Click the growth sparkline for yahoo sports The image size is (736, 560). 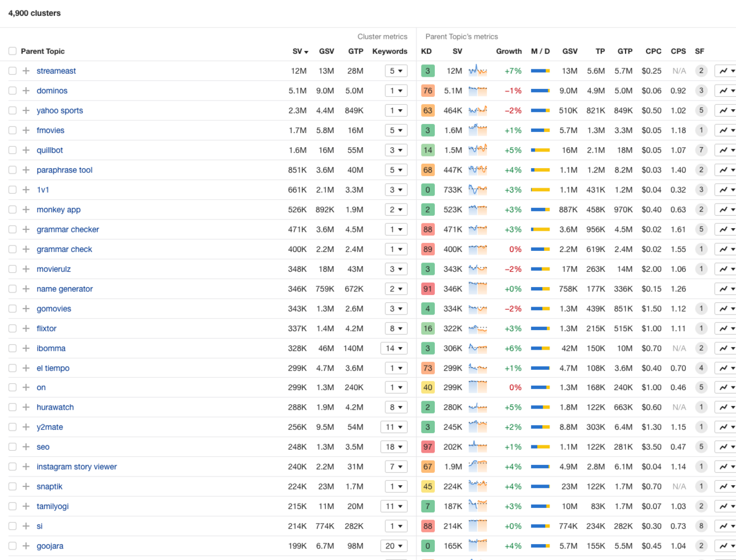[478, 110]
